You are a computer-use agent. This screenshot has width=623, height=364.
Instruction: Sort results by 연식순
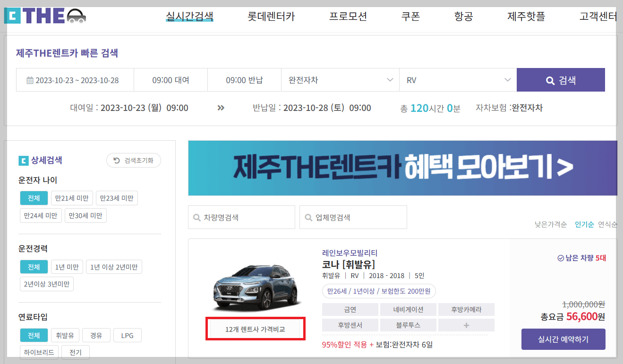pyautogui.click(x=607, y=224)
